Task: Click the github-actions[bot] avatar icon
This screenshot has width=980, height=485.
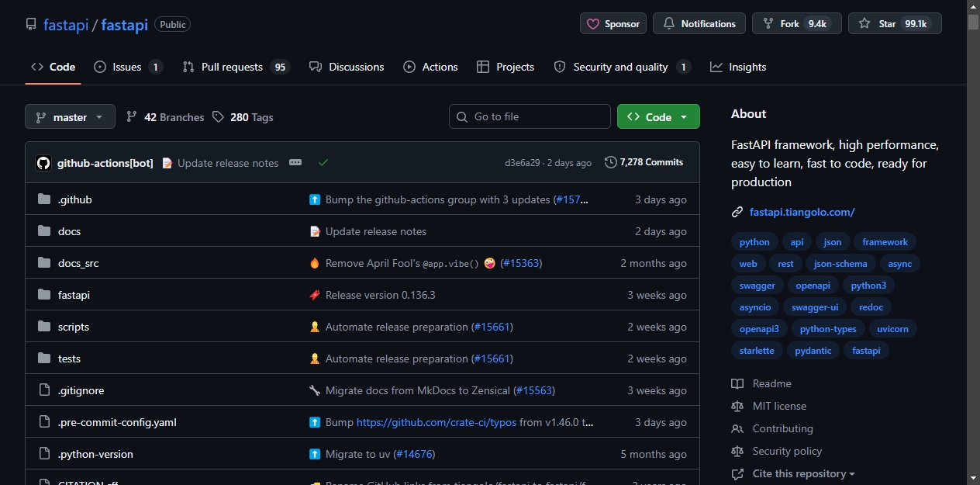Action: click(x=43, y=163)
